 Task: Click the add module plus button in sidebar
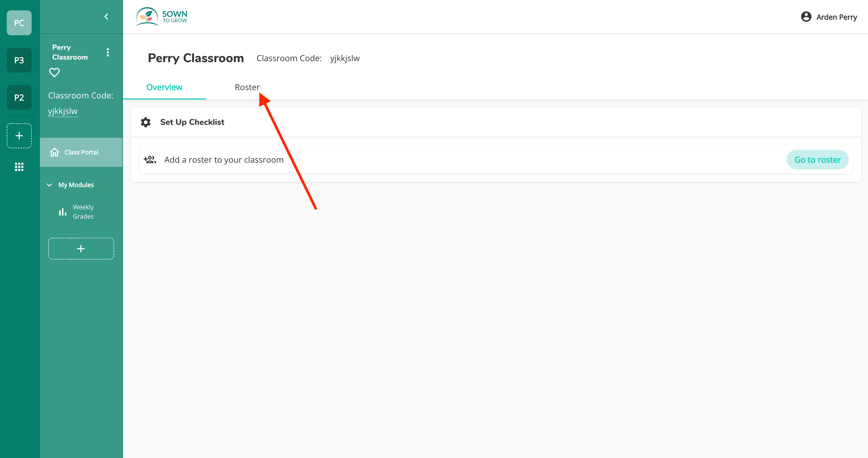coord(81,248)
